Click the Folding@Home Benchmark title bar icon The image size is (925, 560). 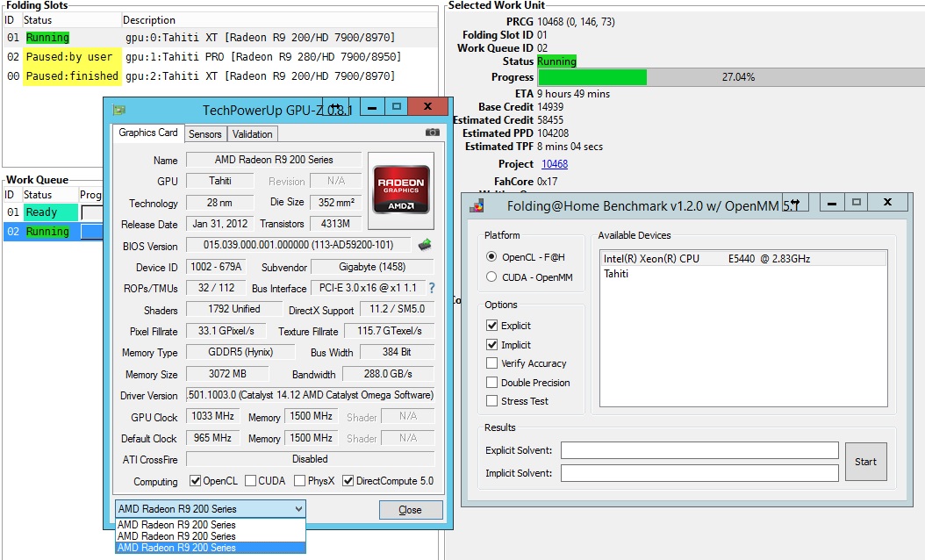click(477, 205)
